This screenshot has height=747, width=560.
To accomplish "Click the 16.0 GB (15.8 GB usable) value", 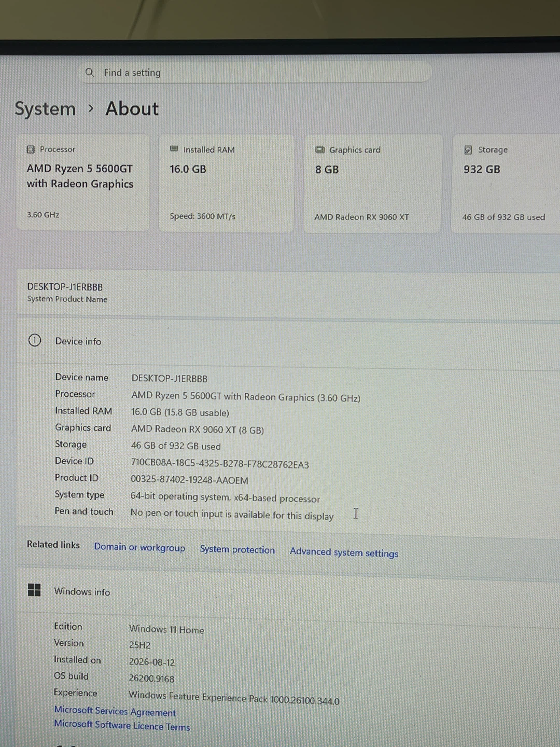I will [x=180, y=412].
